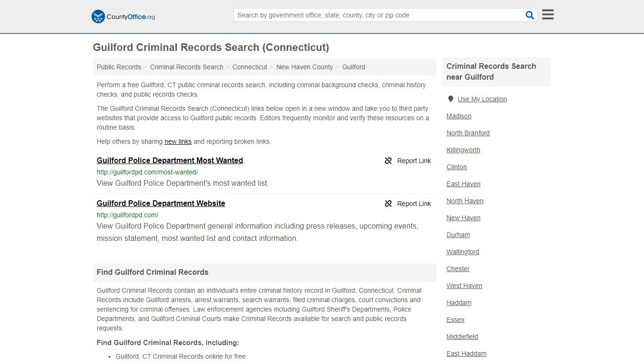Visit guilfordpd.com/most-wanted URL
Image resolution: width=644 pixels, height=362 pixels.
[x=147, y=172]
